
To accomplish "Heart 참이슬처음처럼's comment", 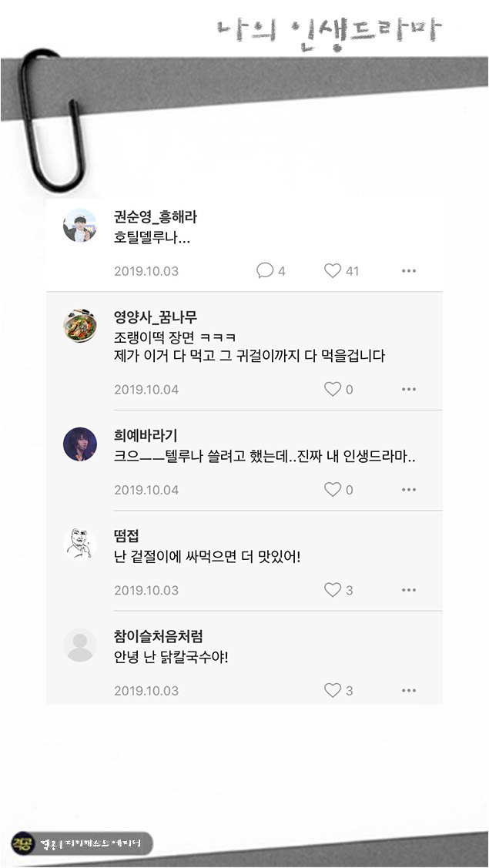I will [332, 690].
